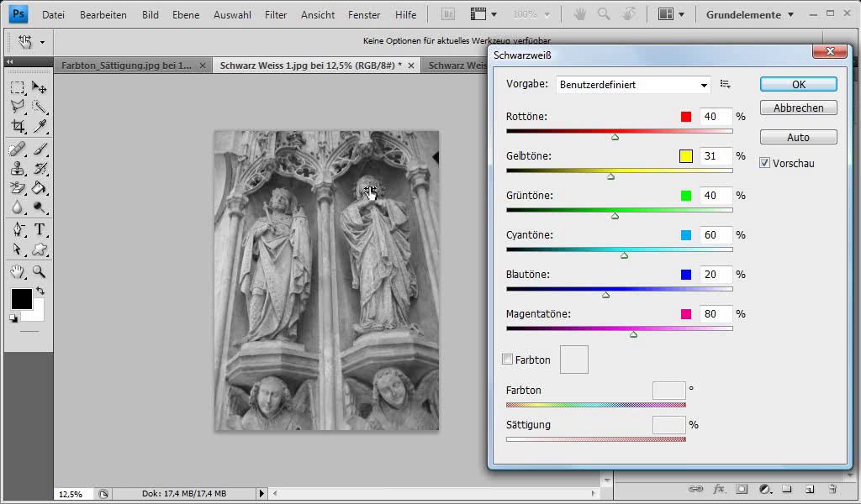This screenshot has width=861, height=504.
Task: Click the create new layer icon
Action: point(810,489)
